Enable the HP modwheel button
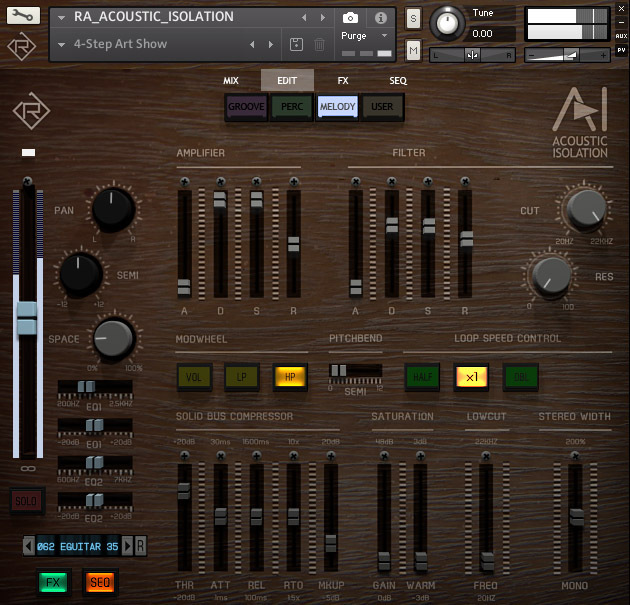 289,377
